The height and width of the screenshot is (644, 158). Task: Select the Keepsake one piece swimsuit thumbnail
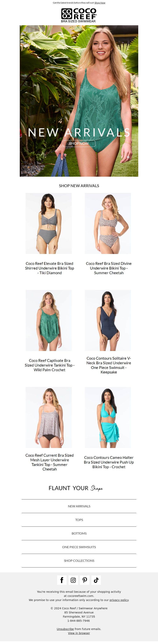(x=108, y=320)
